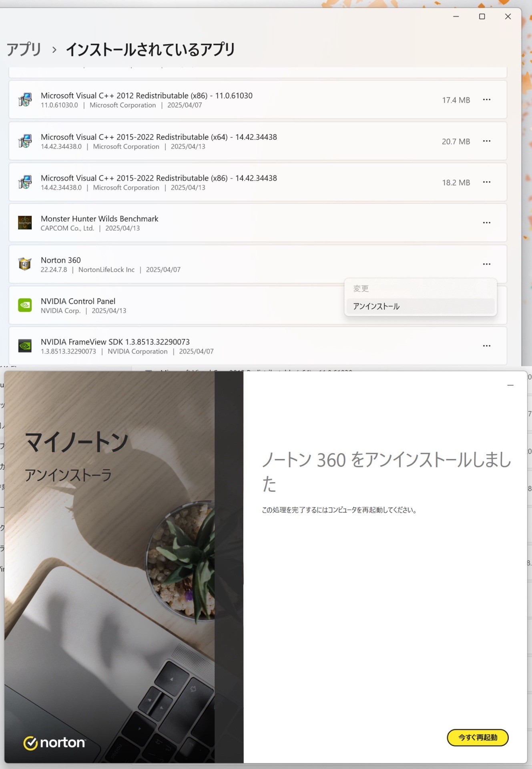Click the greyed 変更 menu entry

click(420, 288)
